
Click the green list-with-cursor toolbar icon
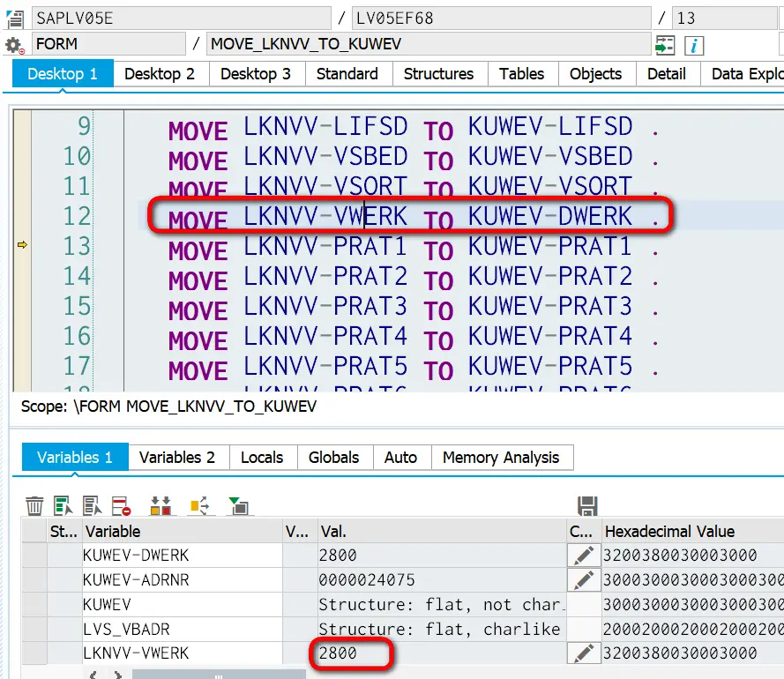(63, 505)
